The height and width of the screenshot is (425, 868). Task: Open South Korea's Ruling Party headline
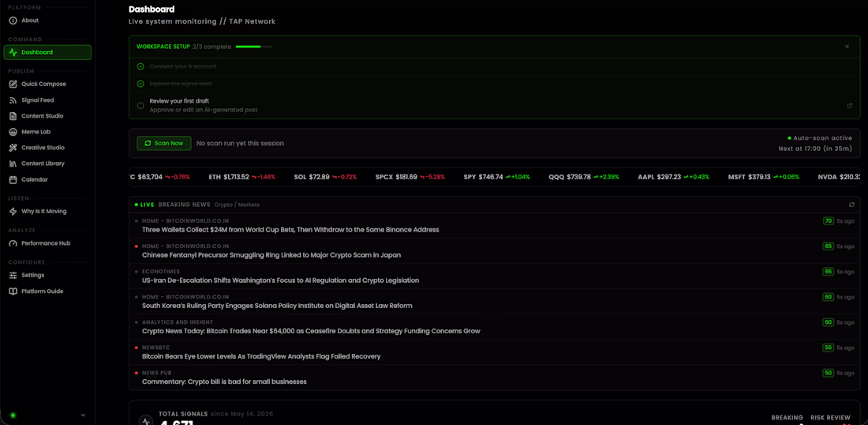(x=277, y=306)
